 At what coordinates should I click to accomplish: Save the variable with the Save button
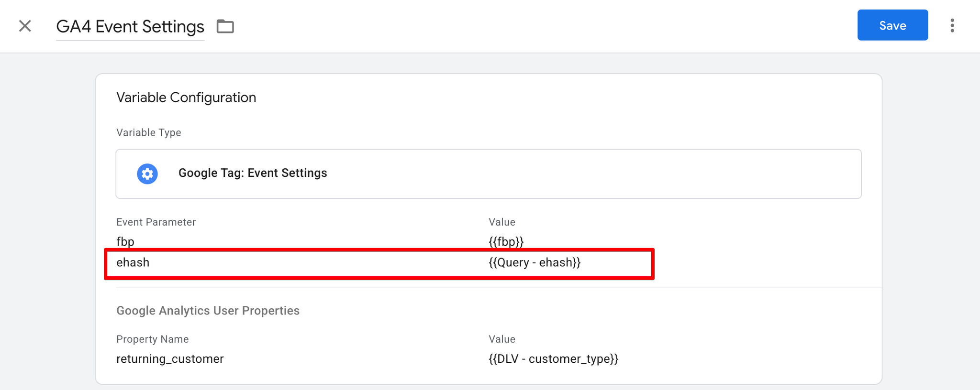point(892,25)
